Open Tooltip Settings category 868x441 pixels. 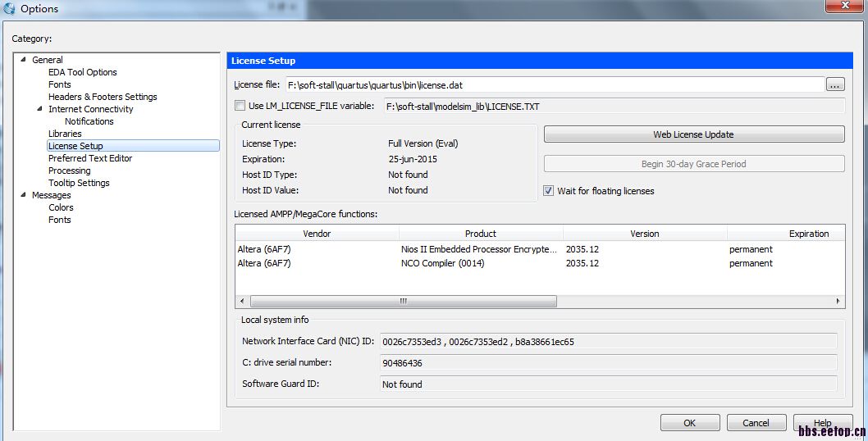tap(79, 183)
